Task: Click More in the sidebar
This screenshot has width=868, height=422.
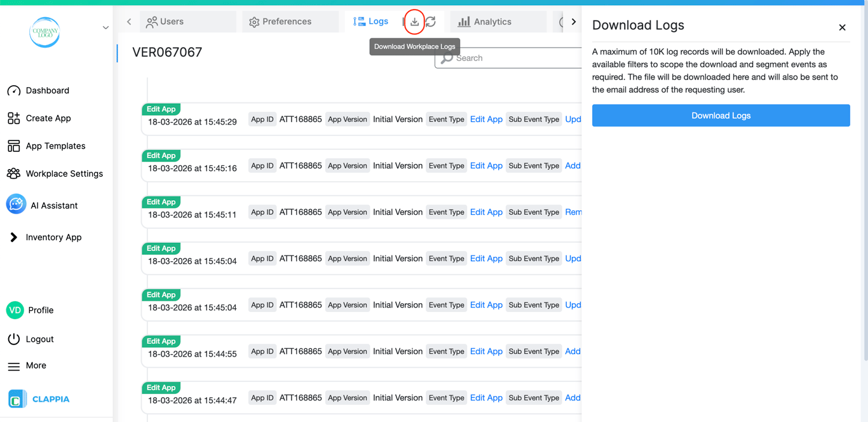Action: tap(36, 365)
